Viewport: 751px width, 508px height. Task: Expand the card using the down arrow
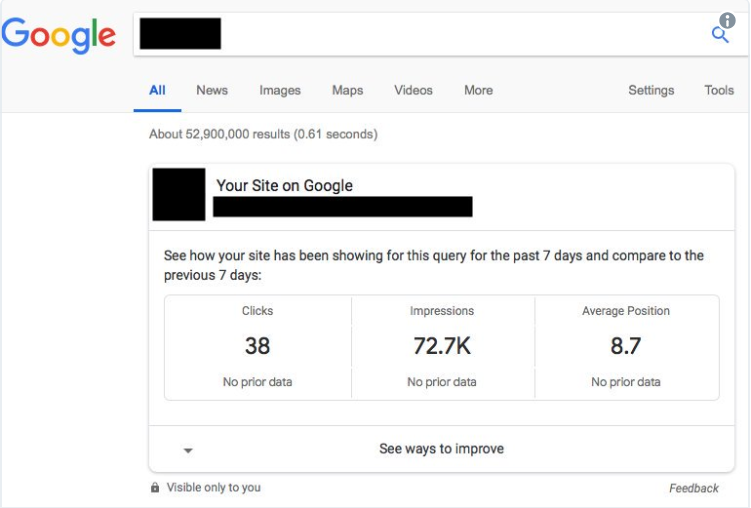[187, 450]
